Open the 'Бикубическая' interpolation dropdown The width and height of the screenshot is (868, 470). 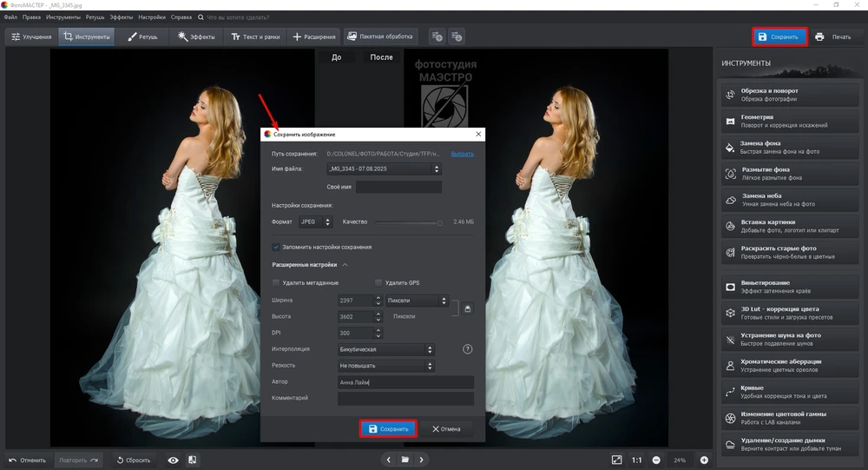point(385,350)
